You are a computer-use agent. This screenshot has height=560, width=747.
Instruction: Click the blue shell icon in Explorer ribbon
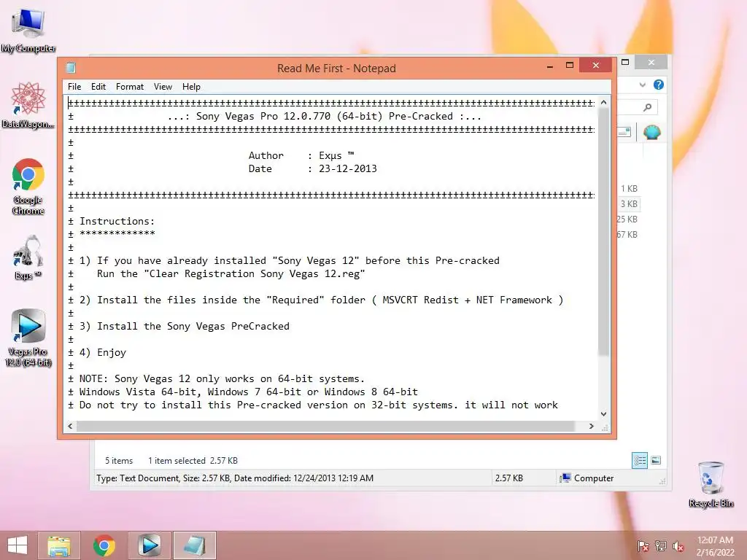tap(651, 132)
